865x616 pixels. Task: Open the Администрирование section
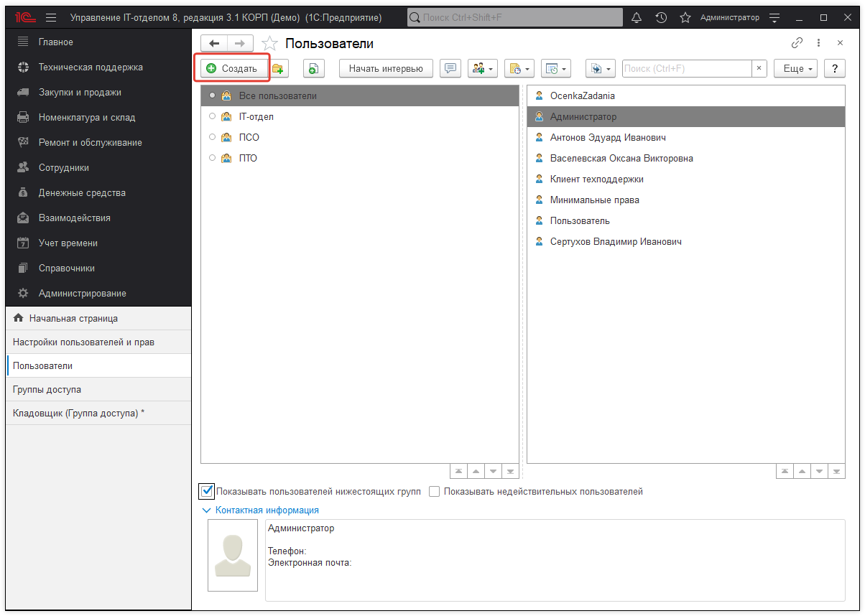pos(82,293)
